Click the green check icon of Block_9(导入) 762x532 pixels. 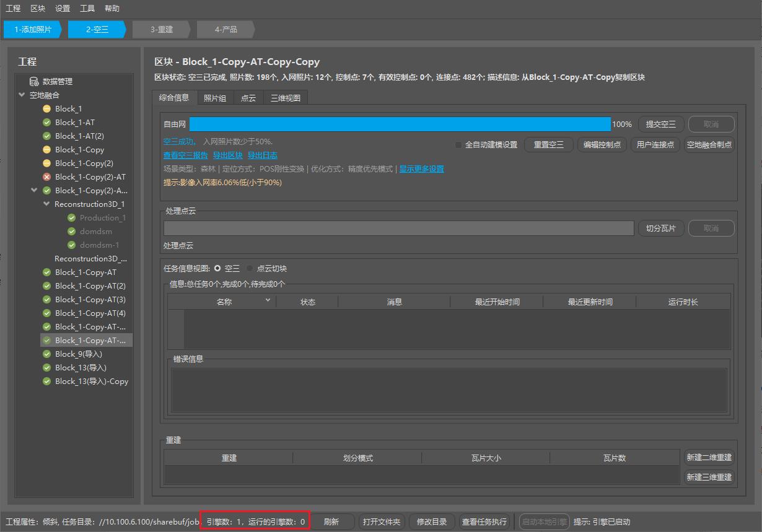pyautogui.click(x=46, y=354)
